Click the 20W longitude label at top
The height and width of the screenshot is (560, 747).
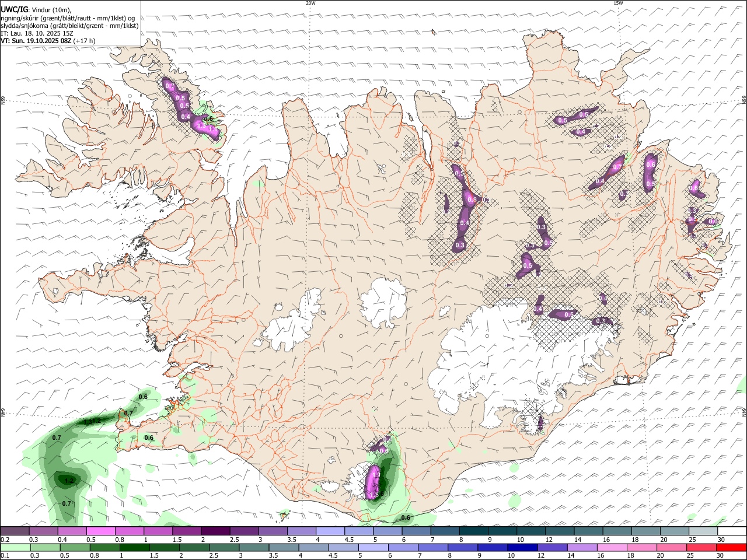coord(310,3)
